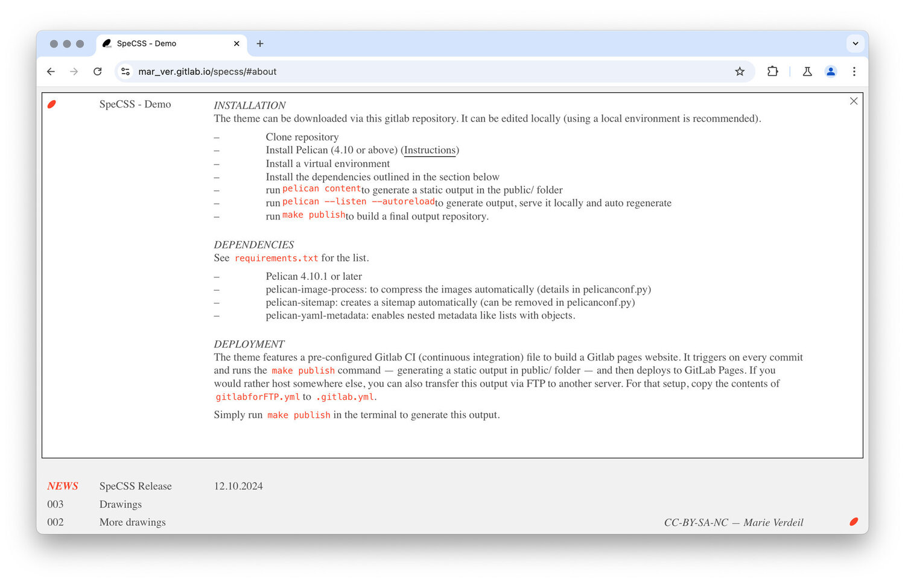Open the three-dot browser menu
Image resolution: width=905 pixels, height=588 pixels.
coord(854,71)
